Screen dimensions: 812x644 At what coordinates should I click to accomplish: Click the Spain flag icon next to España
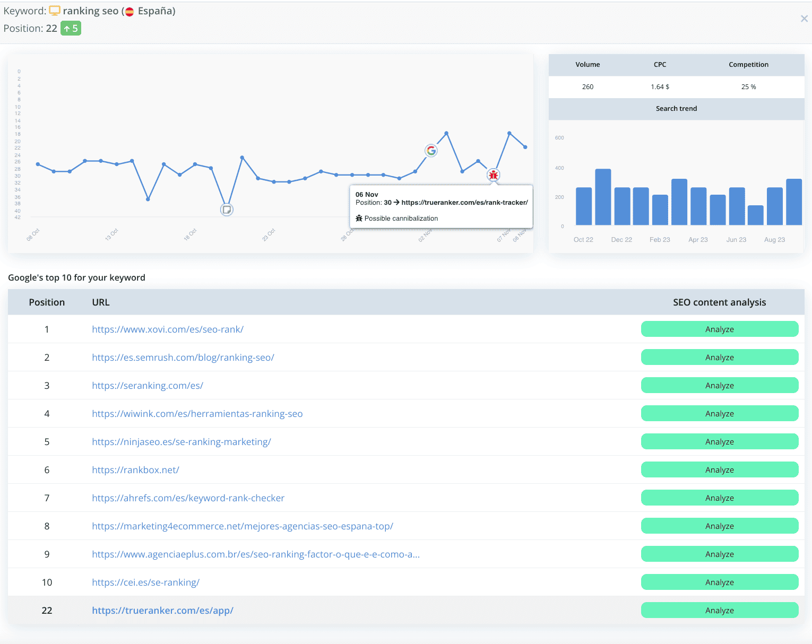coord(129,10)
